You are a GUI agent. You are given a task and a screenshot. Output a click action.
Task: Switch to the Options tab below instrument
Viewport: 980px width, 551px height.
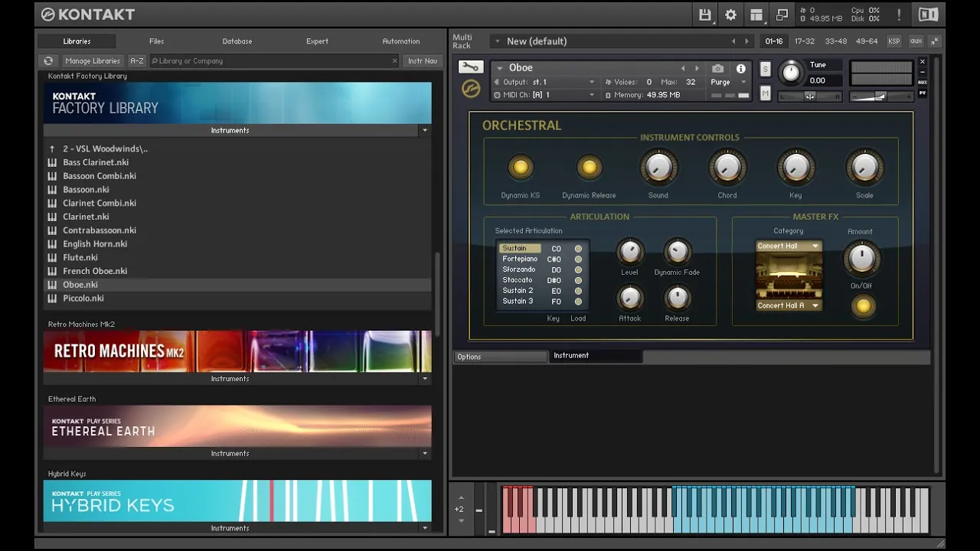point(501,357)
